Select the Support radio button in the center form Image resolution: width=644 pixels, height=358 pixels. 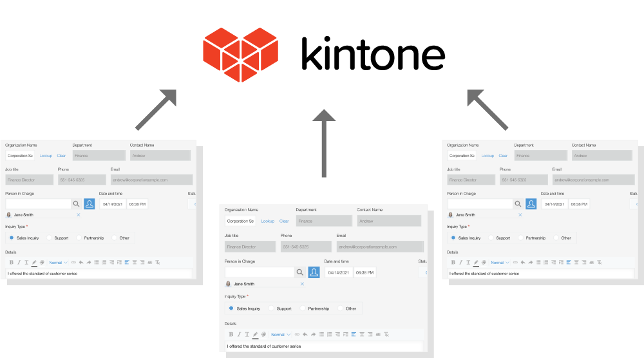coord(272,308)
